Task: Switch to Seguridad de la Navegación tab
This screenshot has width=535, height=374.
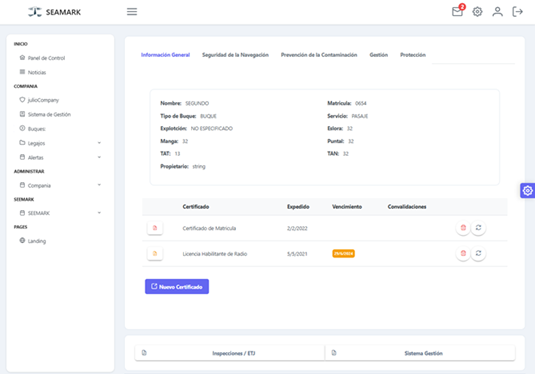Action: (235, 55)
